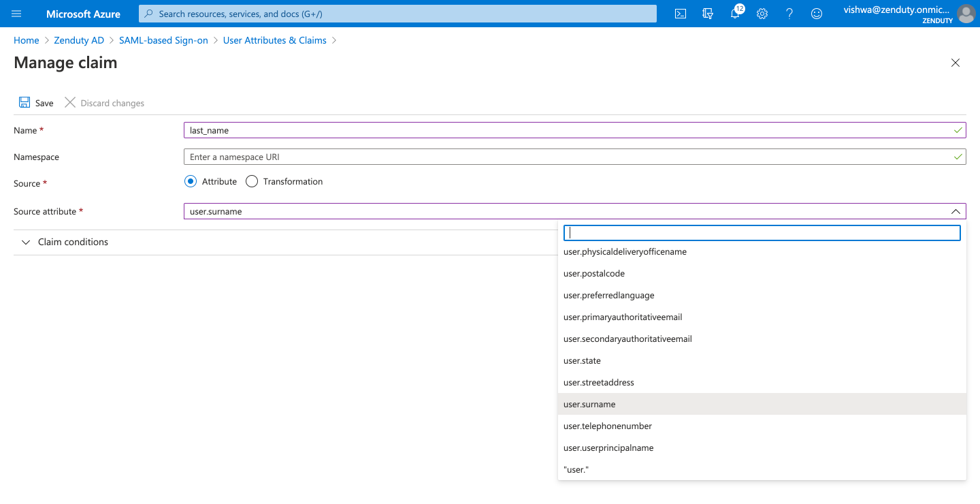
Task: Click Discard changes label
Action: (112, 103)
